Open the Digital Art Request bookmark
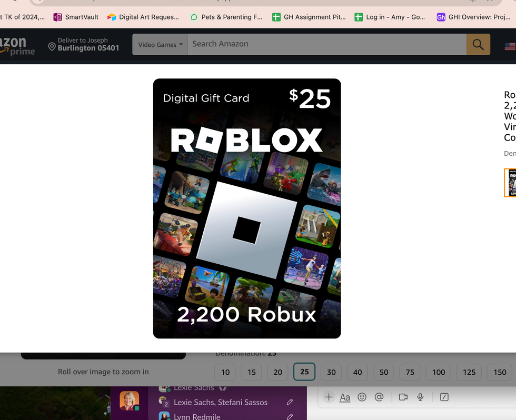Image resolution: width=516 pixels, height=420 pixels. [x=143, y=17]
